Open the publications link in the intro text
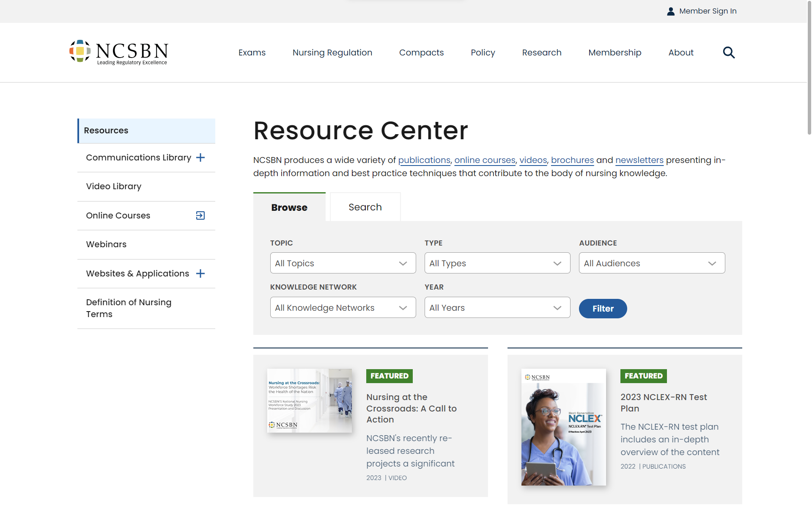This screenshot has width=812, height=508. (x=424, y=160)
